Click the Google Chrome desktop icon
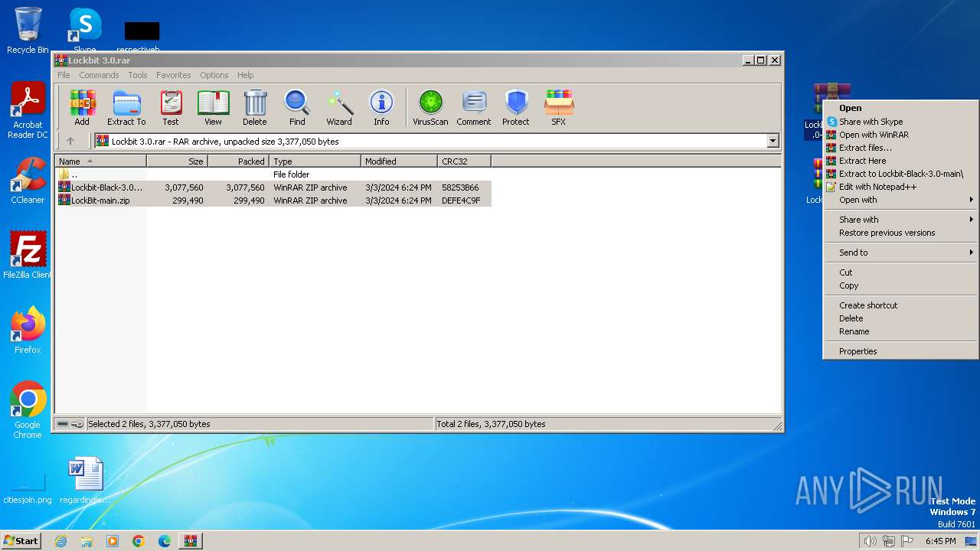980x551 pixels. tap(28, 410)
